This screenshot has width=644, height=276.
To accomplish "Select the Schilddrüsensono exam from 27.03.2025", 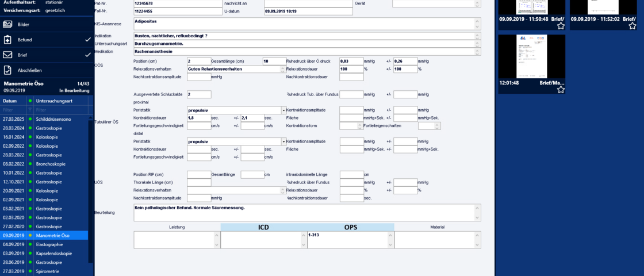I will 44,119.
